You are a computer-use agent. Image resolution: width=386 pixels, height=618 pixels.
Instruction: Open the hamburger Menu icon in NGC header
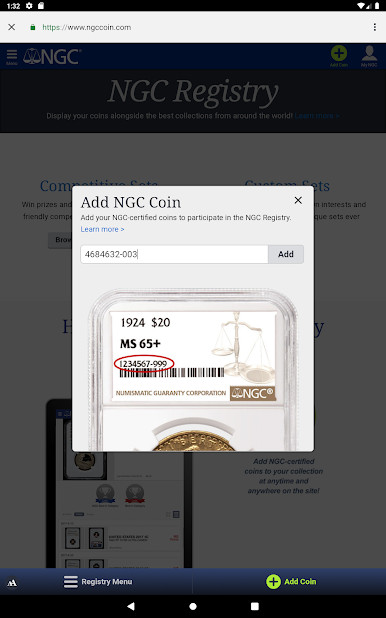pos(12,57)
